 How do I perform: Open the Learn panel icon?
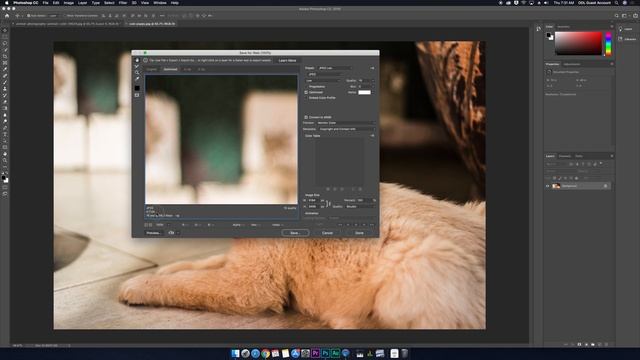(621, 29)
